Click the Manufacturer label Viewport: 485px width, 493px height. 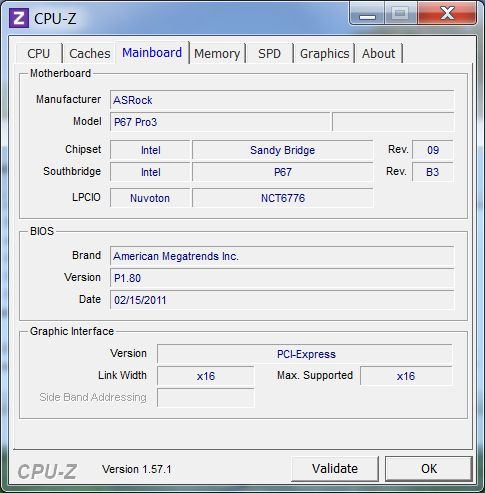click(x=68, y=99)
